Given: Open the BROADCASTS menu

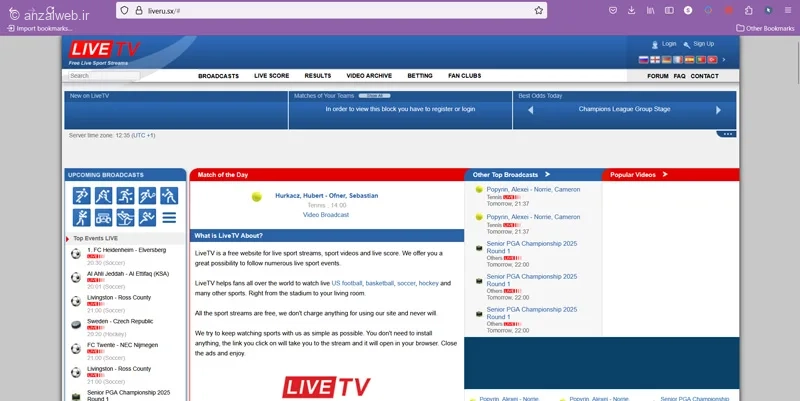Looking at the screenshot, I should pyautogui.click(x=218, y=76).
